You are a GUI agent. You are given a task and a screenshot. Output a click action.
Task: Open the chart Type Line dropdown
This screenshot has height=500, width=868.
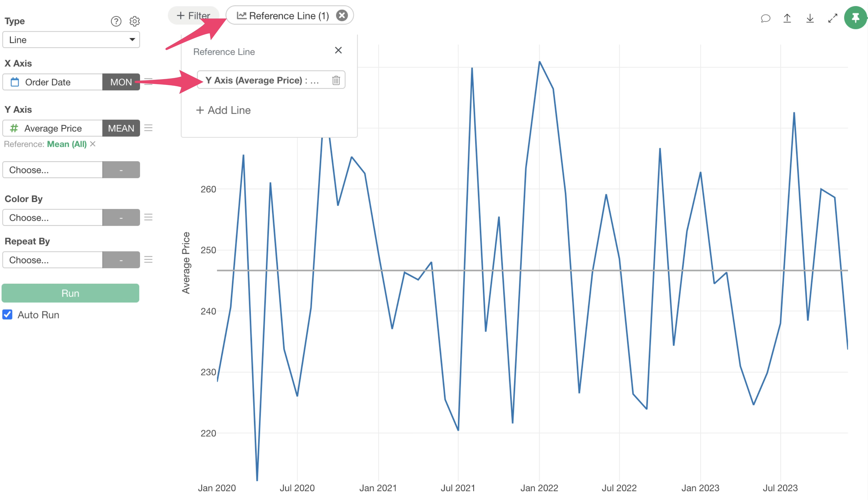(x=71, y=40)
